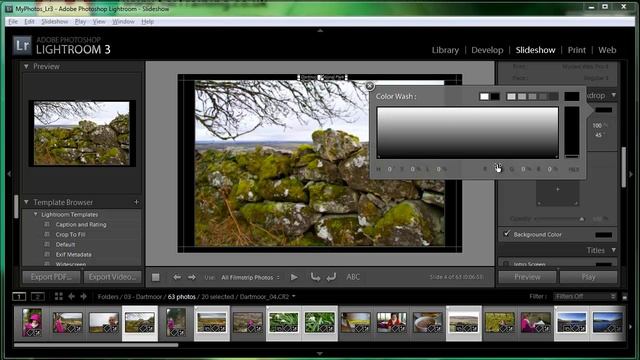640x360 pixels.
Task: Open the Slideshow menu in the menu bar
Action: coord(55,22)
